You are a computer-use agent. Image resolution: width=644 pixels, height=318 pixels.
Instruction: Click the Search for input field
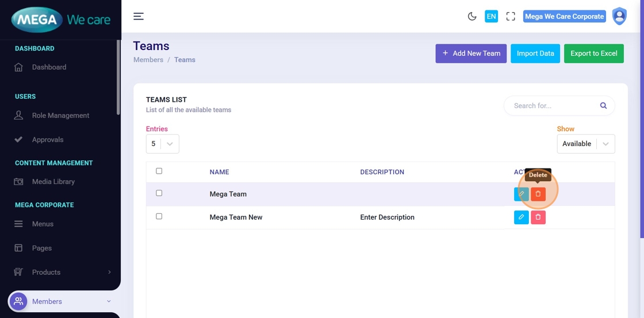pyautogui.click(x=552, y=106)
